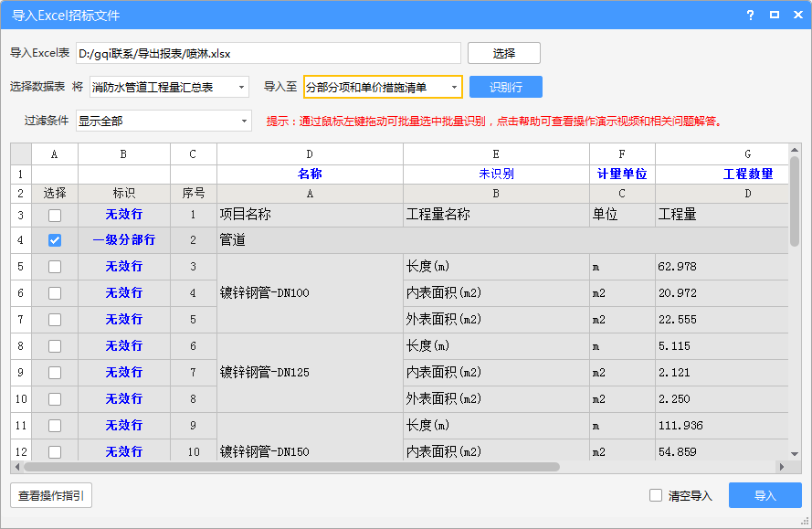The image size is (812, 529).
Task: Open the help question mark icon
Action: click(x=751, y=15)
